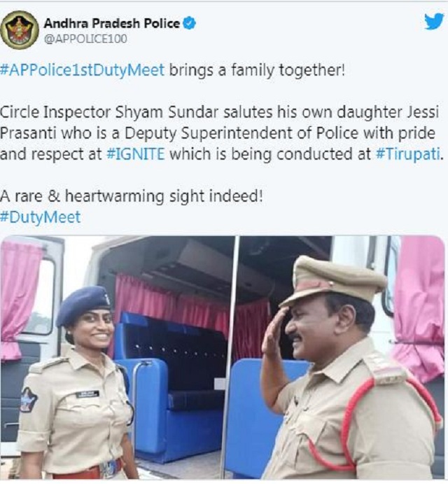This screenshot has width=448, height=484.
Task: Open the Andhra Pradesh Police account name
Action: [112, 23]
